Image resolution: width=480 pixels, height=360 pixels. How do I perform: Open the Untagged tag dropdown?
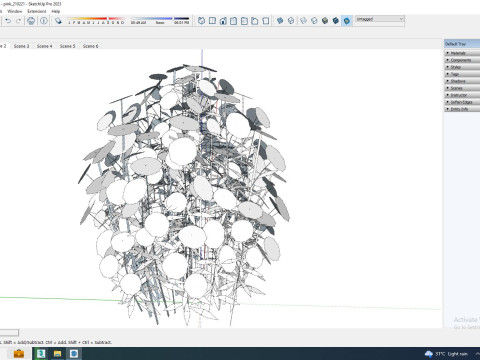[380, 19]
